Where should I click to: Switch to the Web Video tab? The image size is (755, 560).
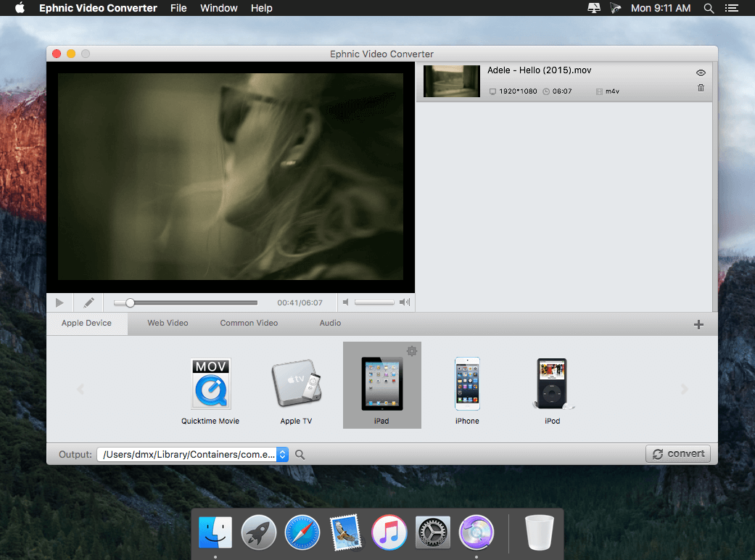pos(168,323)
